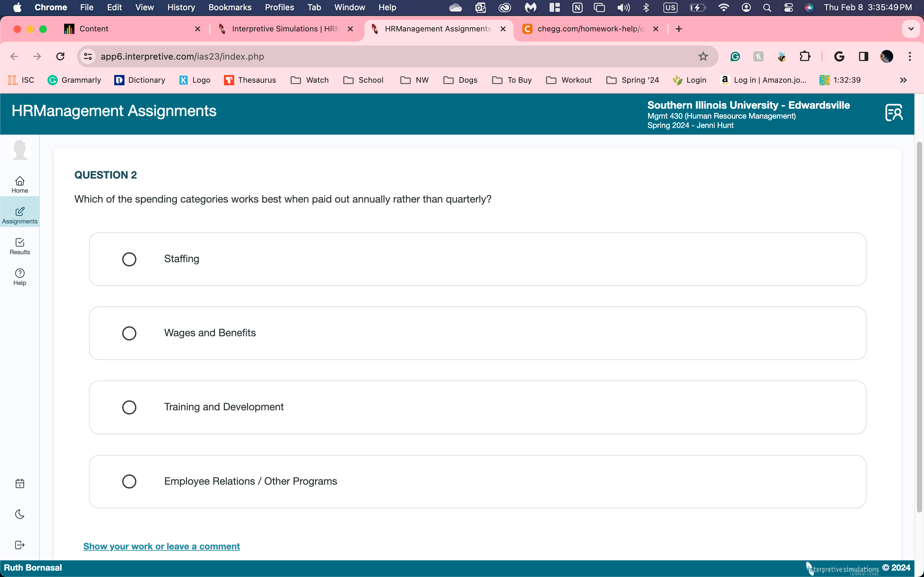924x577 pixels.
Task: Bookmark this page with the star icon
Action: [703, 56]
